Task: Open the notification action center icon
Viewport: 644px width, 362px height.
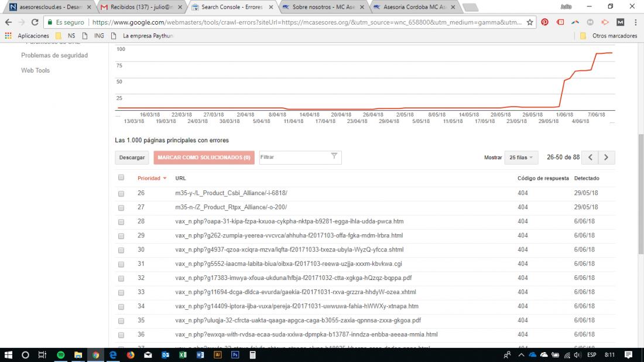Action: [628, 354]
